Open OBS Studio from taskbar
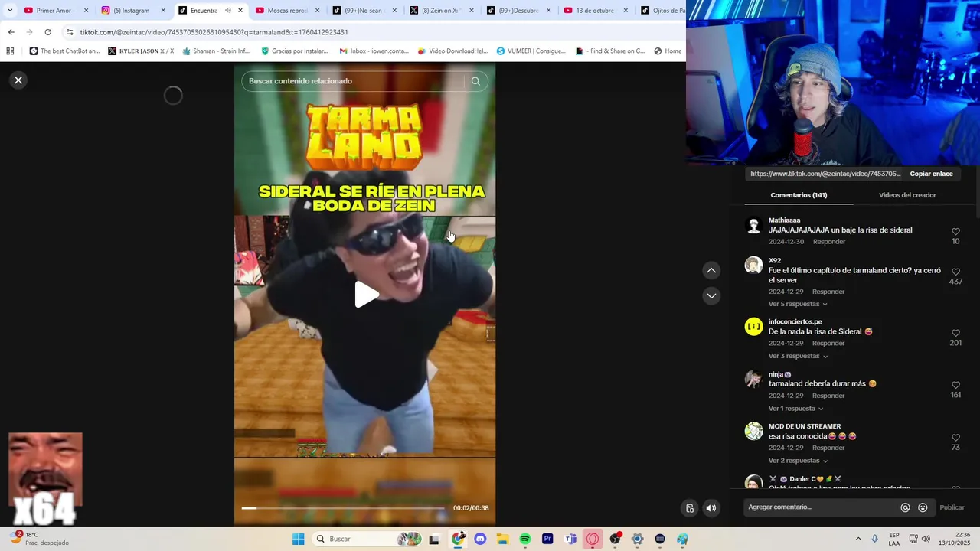 615,539
